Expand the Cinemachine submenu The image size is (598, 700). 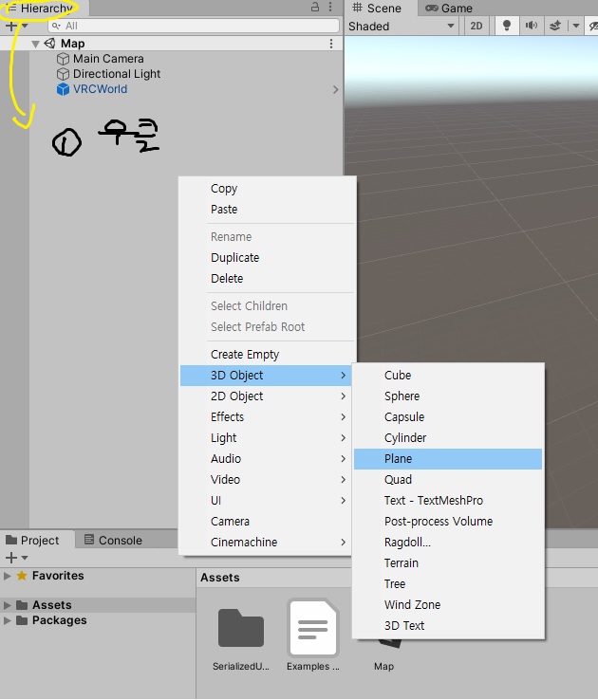pyautogui.click(x=266, y=542)
